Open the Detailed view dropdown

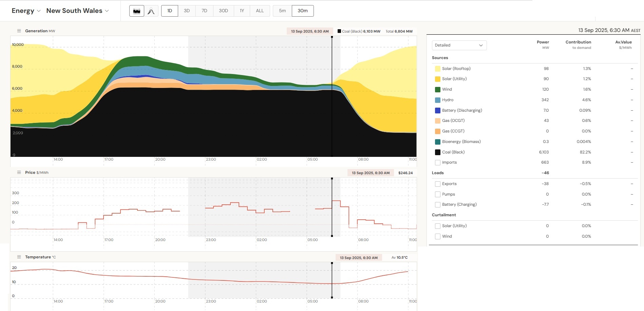(x=459, y=45)
